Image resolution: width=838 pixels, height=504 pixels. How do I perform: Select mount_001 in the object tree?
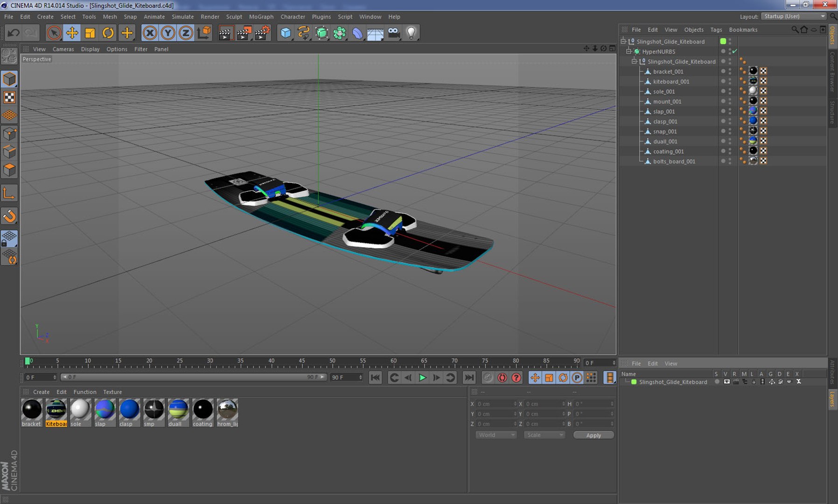(667, 102)
